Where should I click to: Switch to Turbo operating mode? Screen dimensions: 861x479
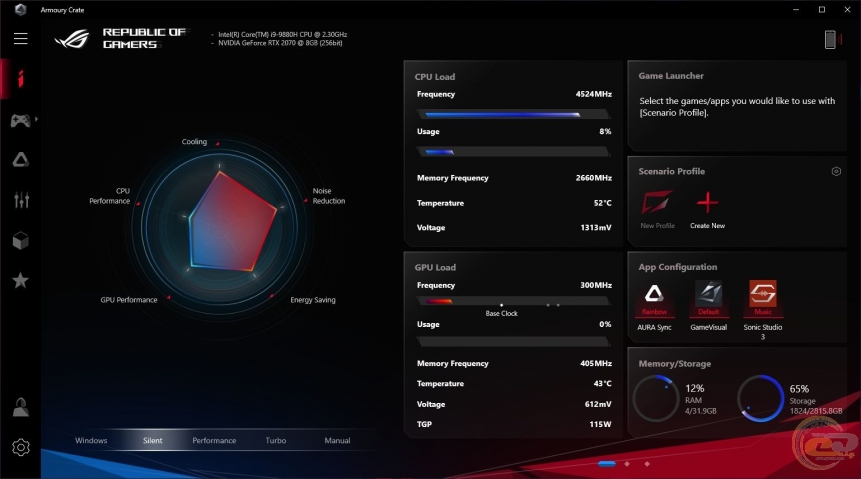tap(276, 441)
